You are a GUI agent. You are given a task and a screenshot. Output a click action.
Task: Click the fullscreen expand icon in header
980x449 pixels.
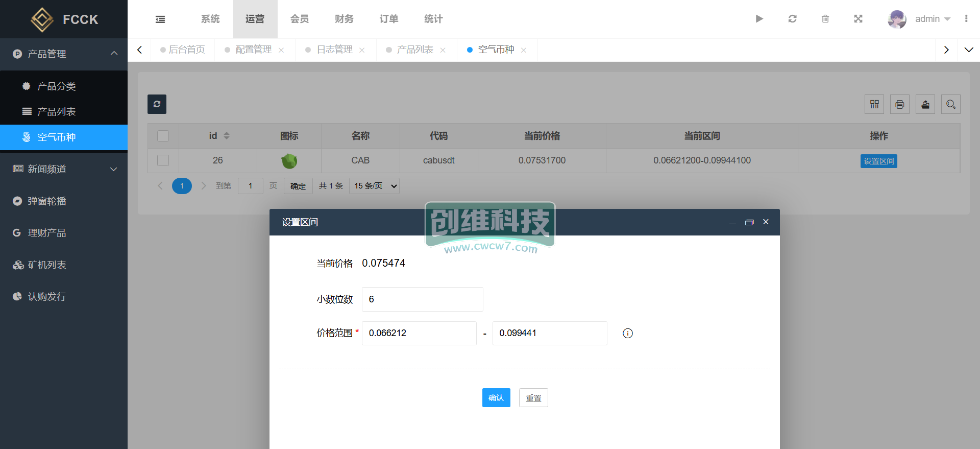point(858,19)
